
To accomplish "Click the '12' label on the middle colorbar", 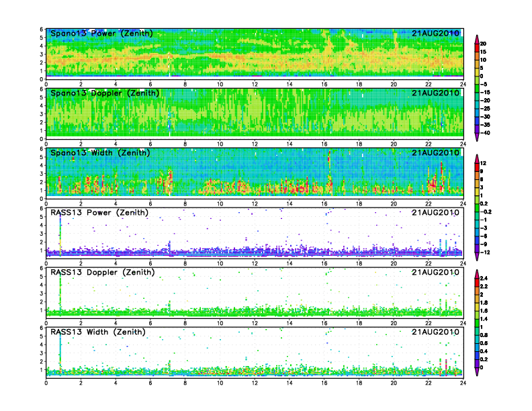I will 483,163.
